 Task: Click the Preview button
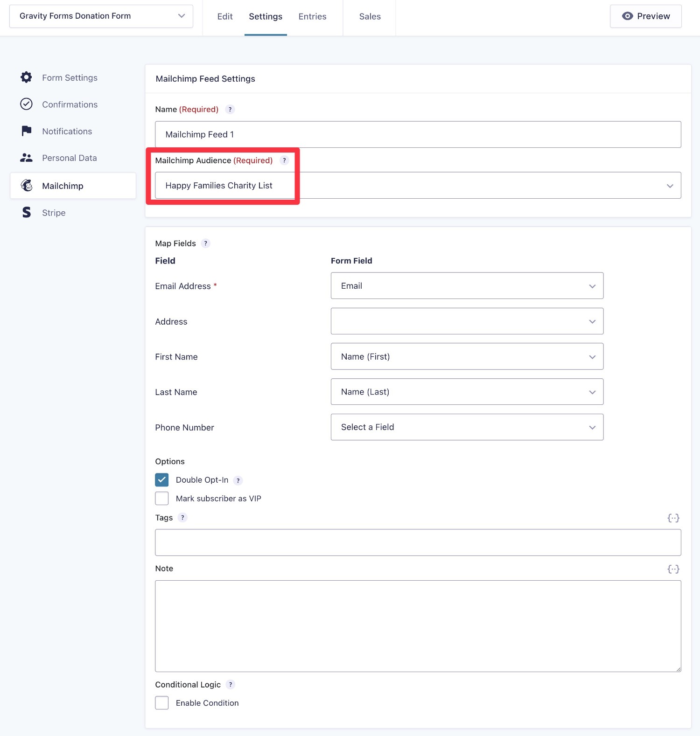(x=646, y=16)
